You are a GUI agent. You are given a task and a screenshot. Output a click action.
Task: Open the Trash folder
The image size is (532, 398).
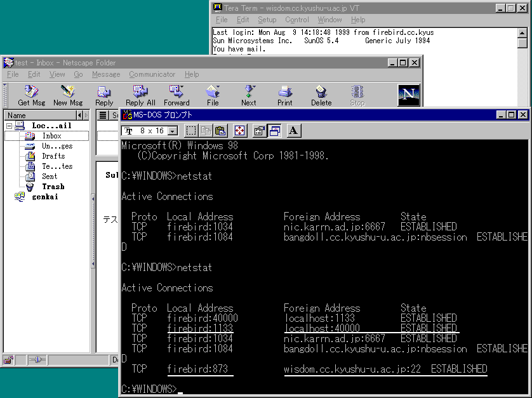[x=53, y=187]
